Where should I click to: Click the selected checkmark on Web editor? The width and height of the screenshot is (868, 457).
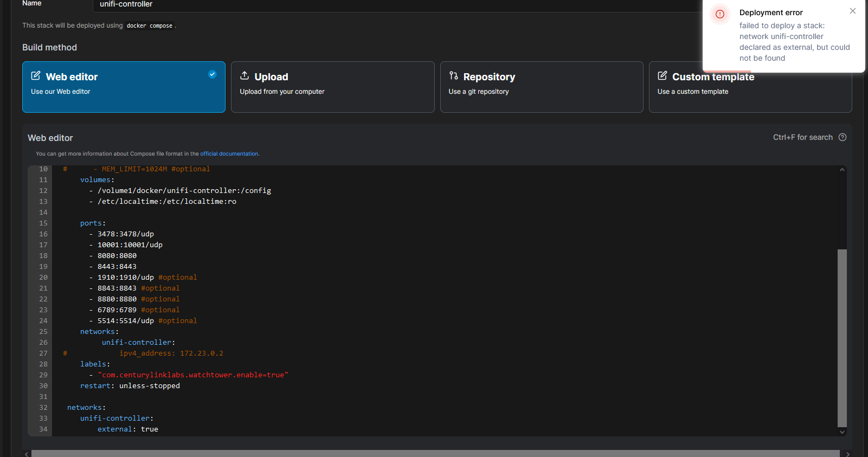click(213, 74)
